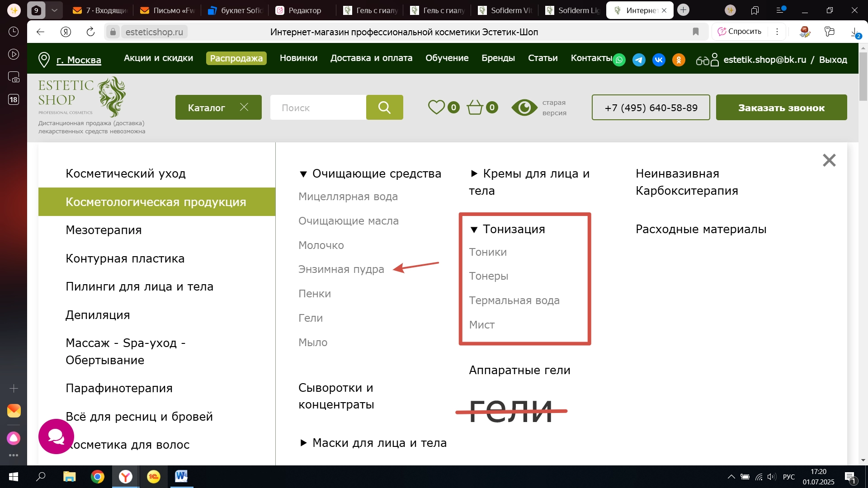Open 1C application from taskbar
This screenshot has height=488, width=868.
pyautogui.click(x=154, y=476)
